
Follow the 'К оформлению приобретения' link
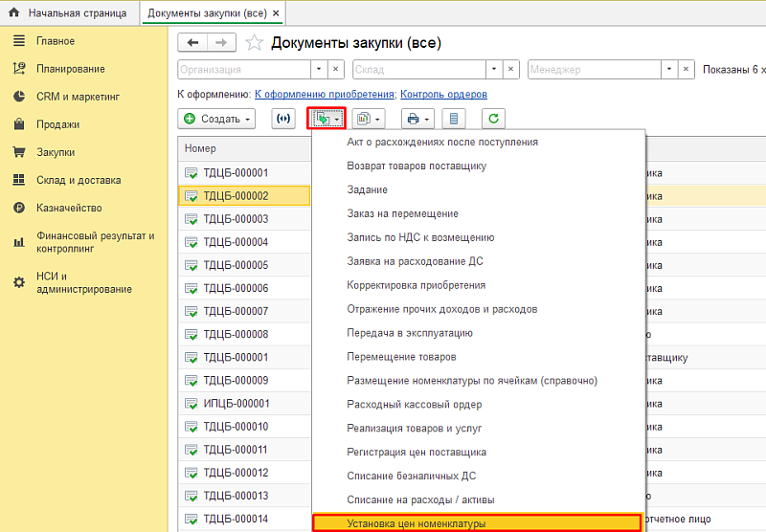point(325,95)
